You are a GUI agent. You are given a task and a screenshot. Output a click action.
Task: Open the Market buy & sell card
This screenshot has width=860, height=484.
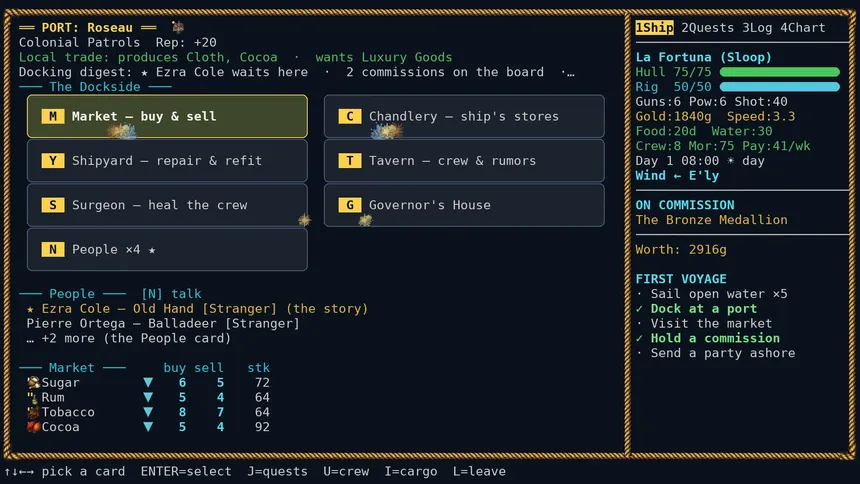(x=167, y=116)
